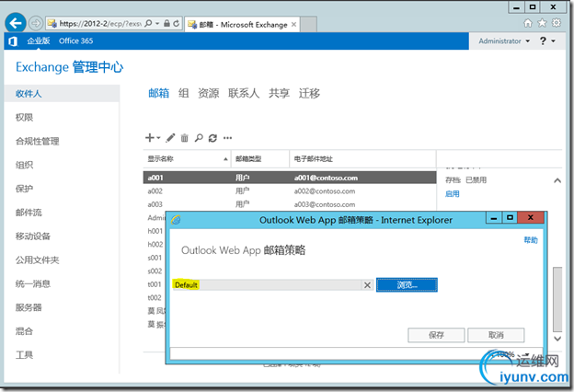Open browser Tools gear icon
Image resolution: width=574 pixels, height=392 pixels.
pyautogui.click(x=556, y=23)
